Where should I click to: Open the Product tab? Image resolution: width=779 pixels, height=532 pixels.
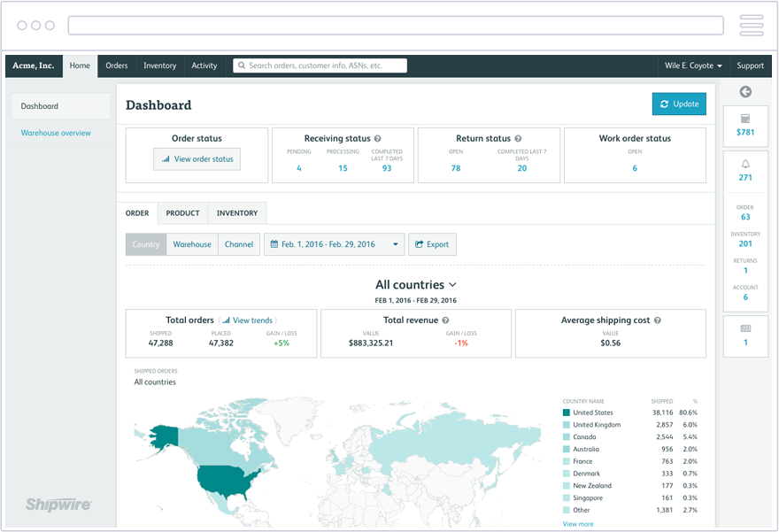[182, 212]
